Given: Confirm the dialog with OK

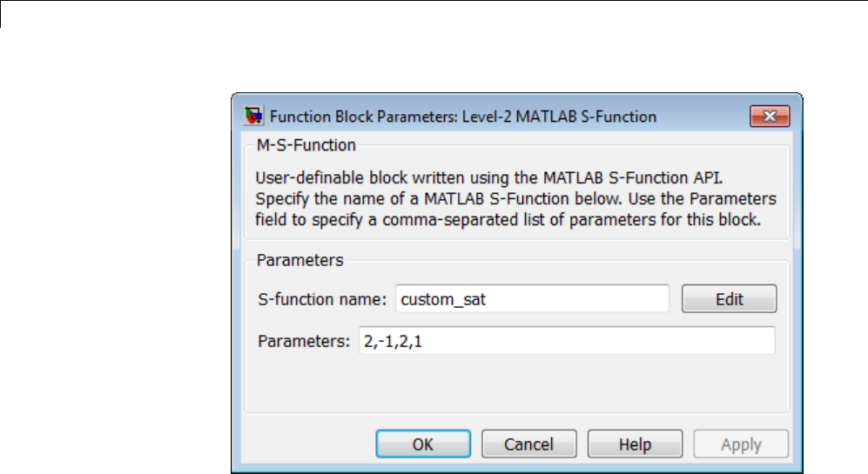Looking at the screenshot, I should pos(422,444).
